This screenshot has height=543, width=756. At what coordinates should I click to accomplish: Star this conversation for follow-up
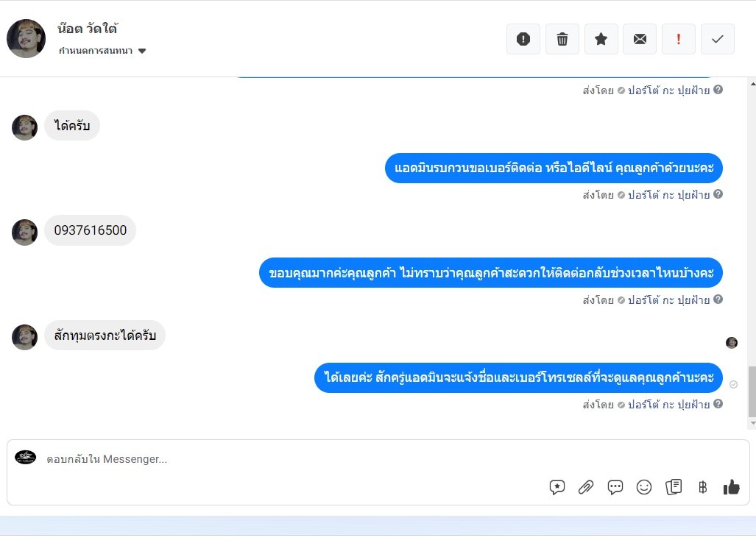[x=601, y=39]
